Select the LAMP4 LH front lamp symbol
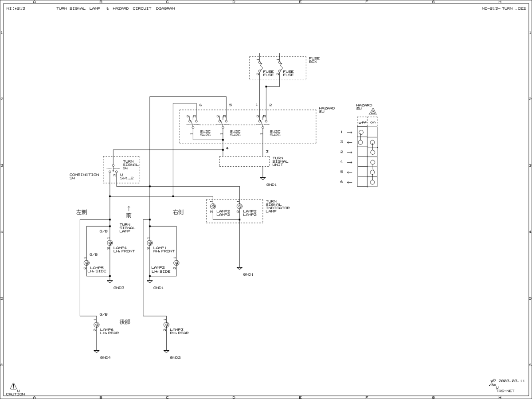 (110, 243)
